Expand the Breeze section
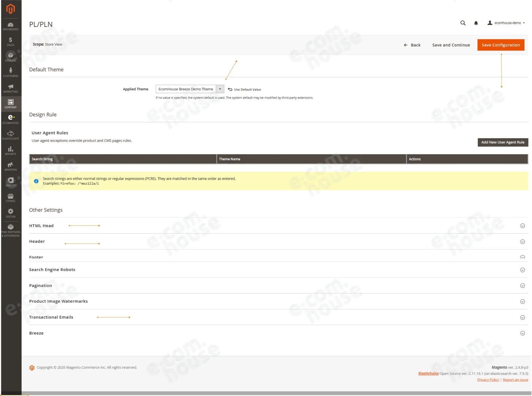Image resolution: width=532 pixels, height=396 pixels. (x=278, y=333)
